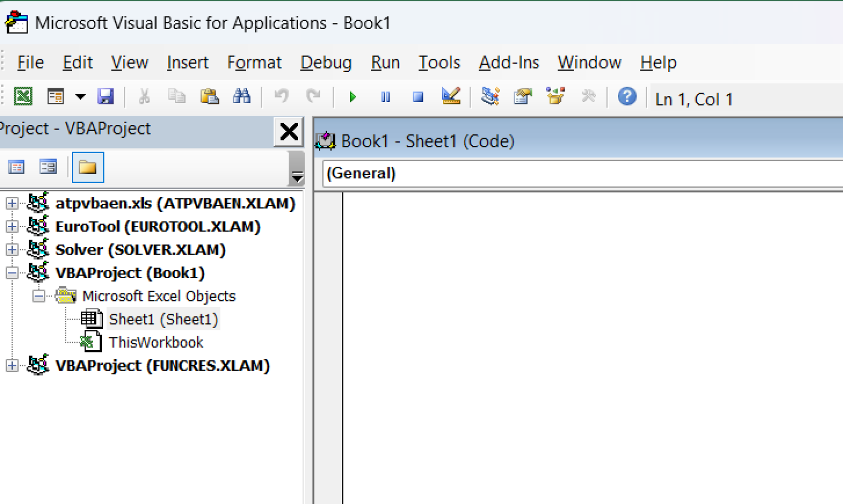Switch Project Explorer to View Code
843x504 pixels.
click(16, 167)
